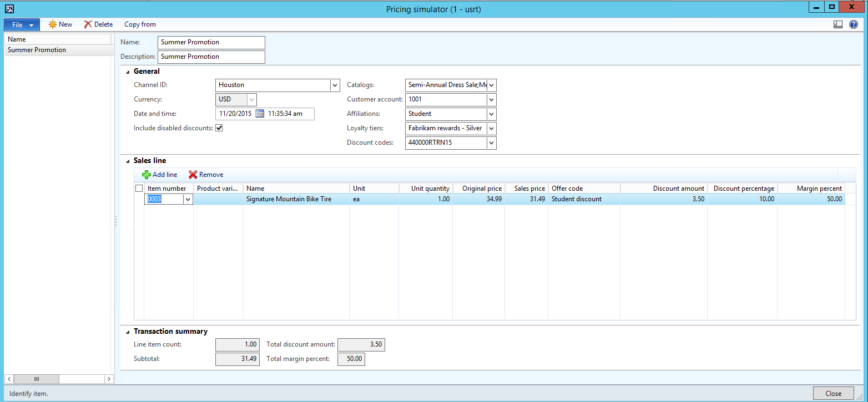Click the Remove line red X icon
This screenshot has height=402, width=868.
click(193, 175)
